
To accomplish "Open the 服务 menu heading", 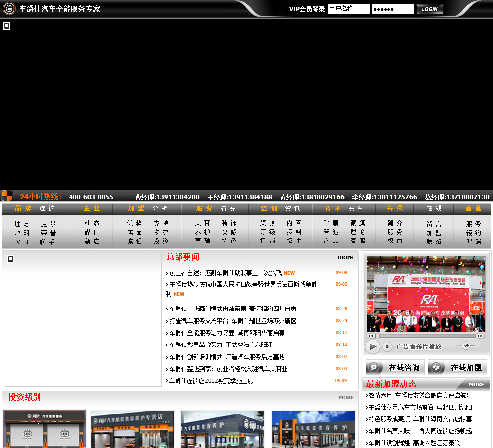I will pos(204,208).
